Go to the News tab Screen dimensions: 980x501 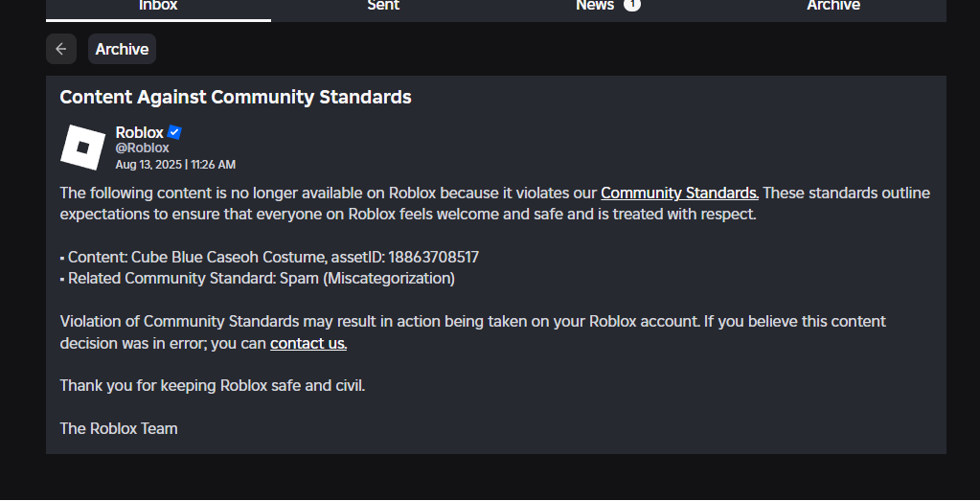click(595, 6)
